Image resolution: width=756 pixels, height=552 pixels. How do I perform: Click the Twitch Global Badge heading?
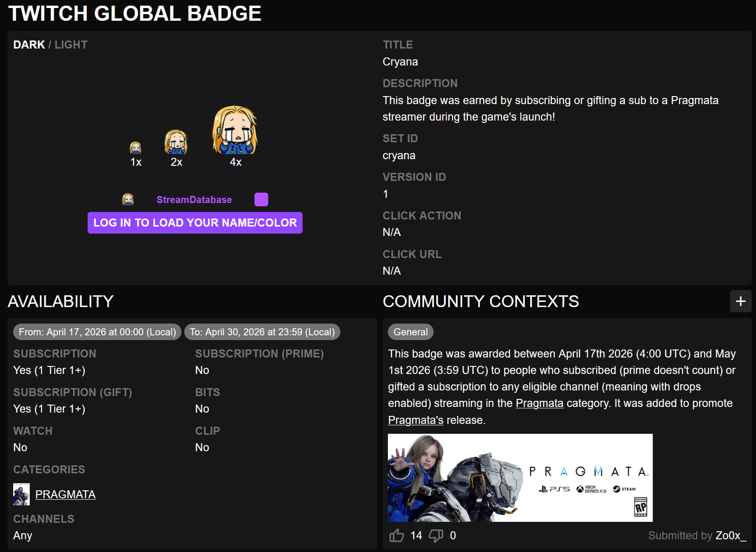pyautogui.click(x=135, y=13)
